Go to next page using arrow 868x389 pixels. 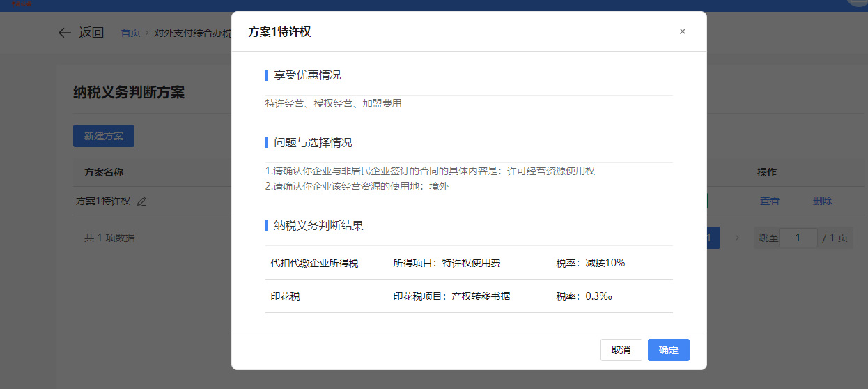pyautogui.click(x=737, y=238)
